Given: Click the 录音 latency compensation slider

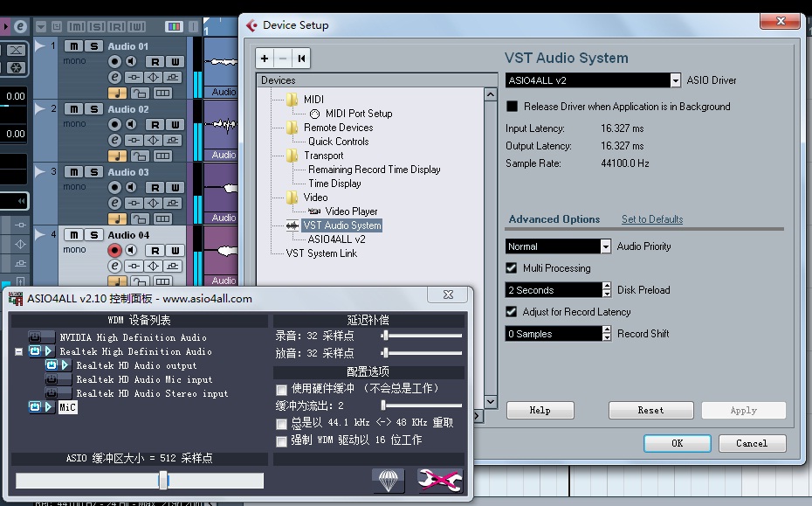Looking at the screenshot, I should point(422,336).
